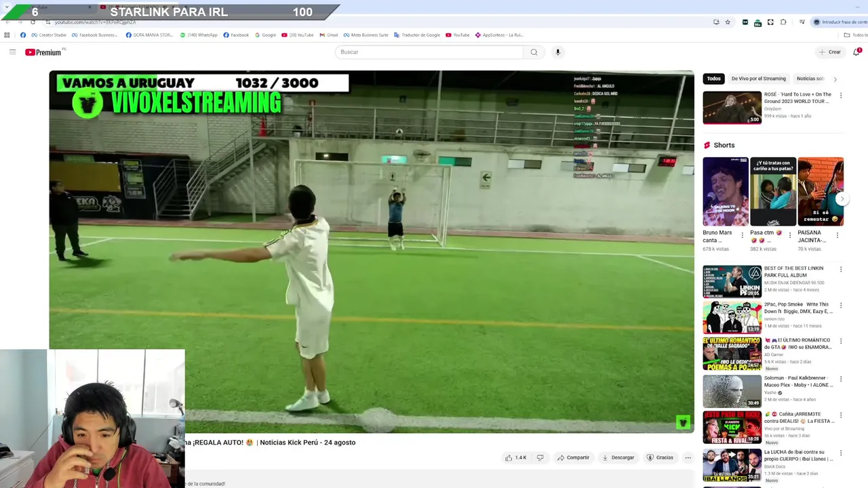Click the Crear button
868x488 pixels.
pos(829,52)
